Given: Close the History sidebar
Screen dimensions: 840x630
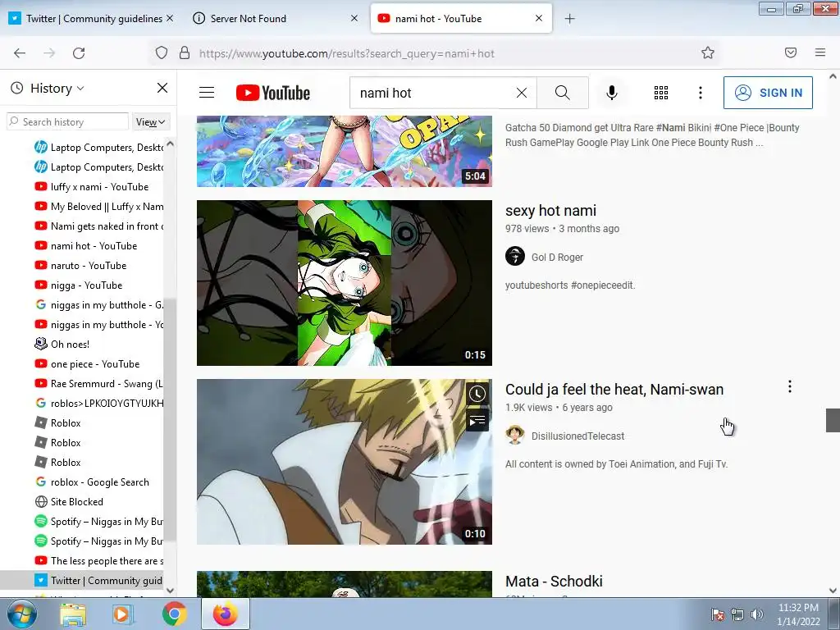Looking at the screenshot, I should [162, 88].
